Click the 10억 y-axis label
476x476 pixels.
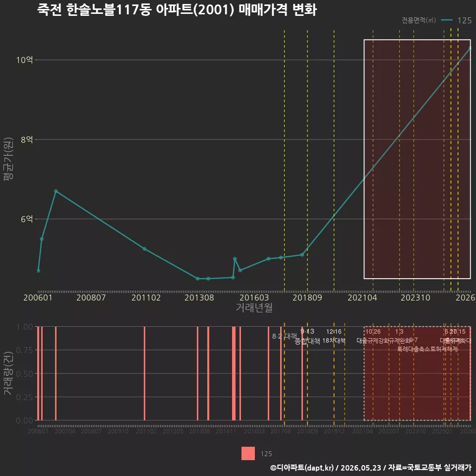25,60
